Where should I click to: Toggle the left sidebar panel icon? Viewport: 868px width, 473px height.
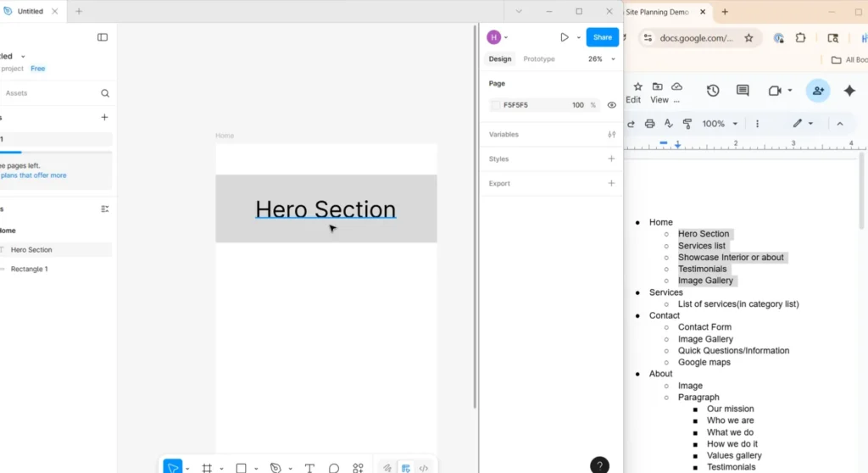pyautogui.click(x=103, y=37)
